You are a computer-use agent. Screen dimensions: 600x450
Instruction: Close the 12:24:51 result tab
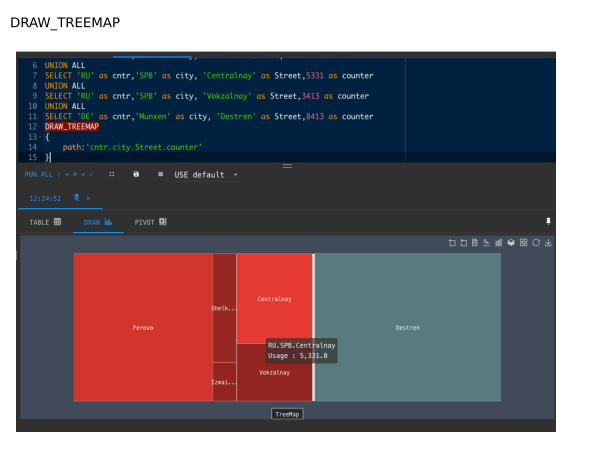pos(87,199)
